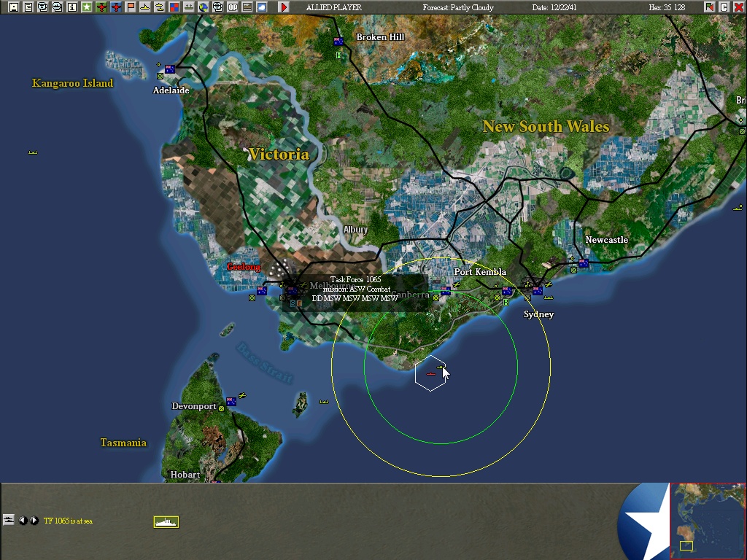Click the ship list icon beside TF arrows
Screen dimensions: 747x560
pos(9,520)
